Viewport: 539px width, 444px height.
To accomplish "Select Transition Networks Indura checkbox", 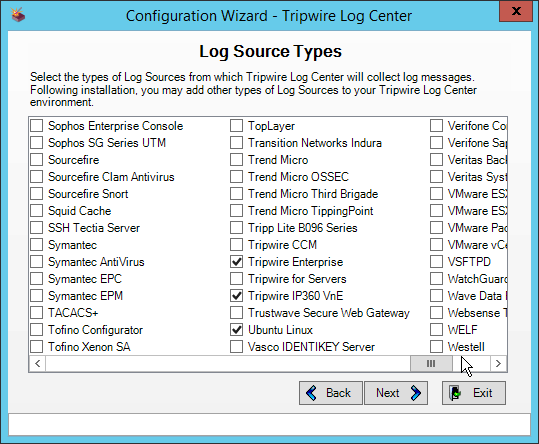I will (x=236, y=143).
